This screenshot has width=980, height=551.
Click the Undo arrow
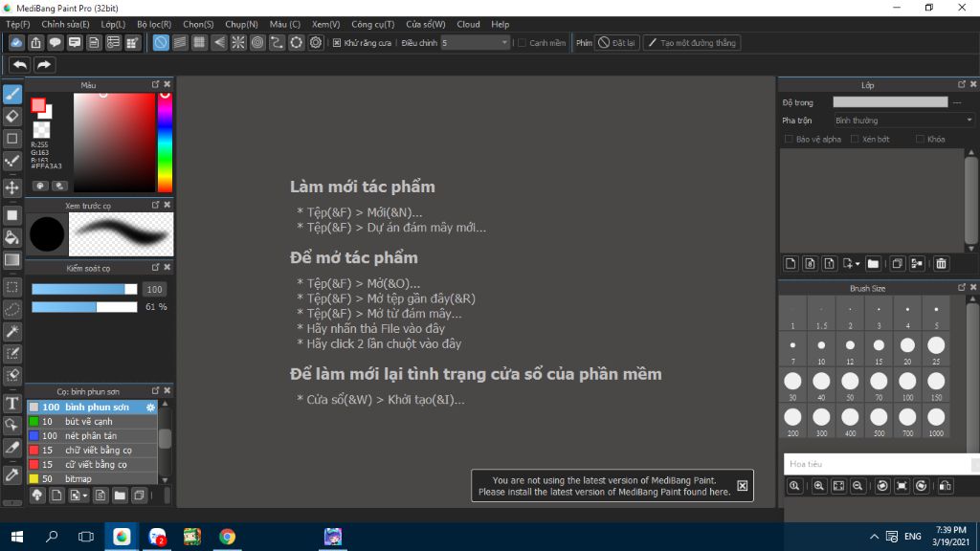pyautogui.click(x=20, y=65)
